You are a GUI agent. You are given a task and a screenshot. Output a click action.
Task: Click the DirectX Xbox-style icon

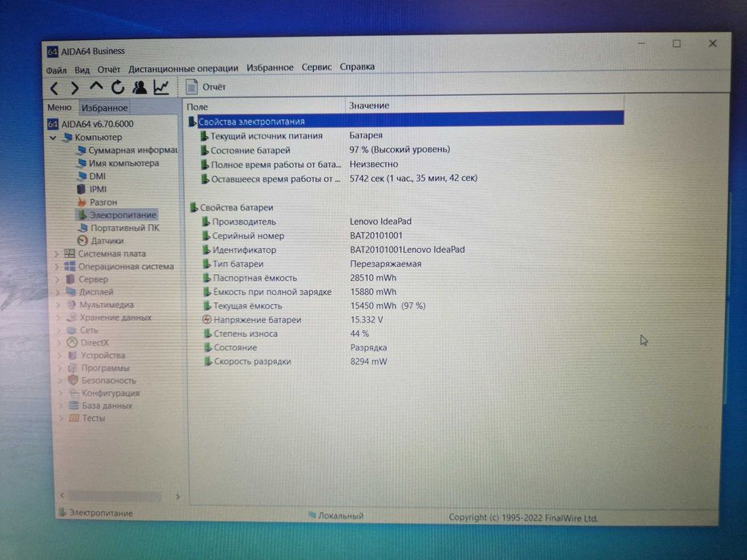72,342
